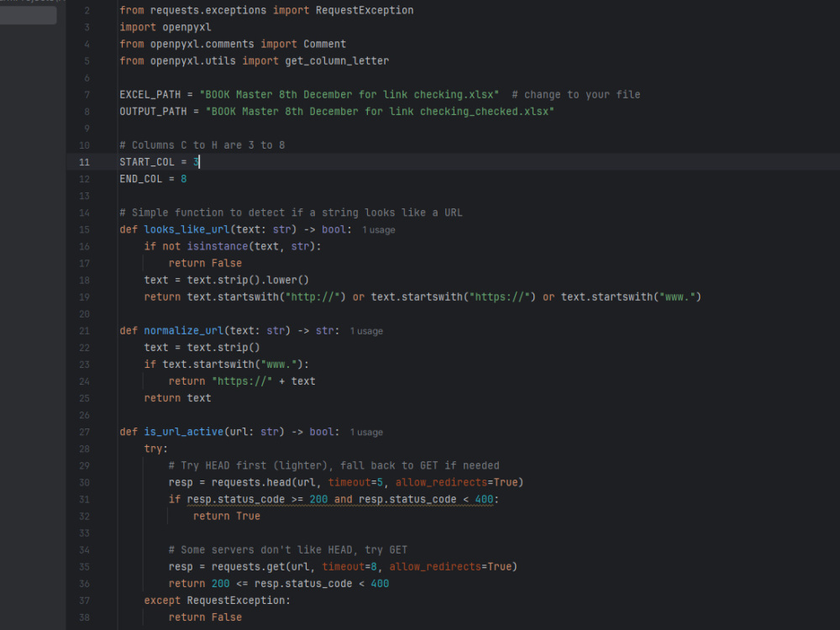The image size is (840, 630).
Task: Click the number 200 on line 36
Action: pyautogui.click(x=221, y=584)
